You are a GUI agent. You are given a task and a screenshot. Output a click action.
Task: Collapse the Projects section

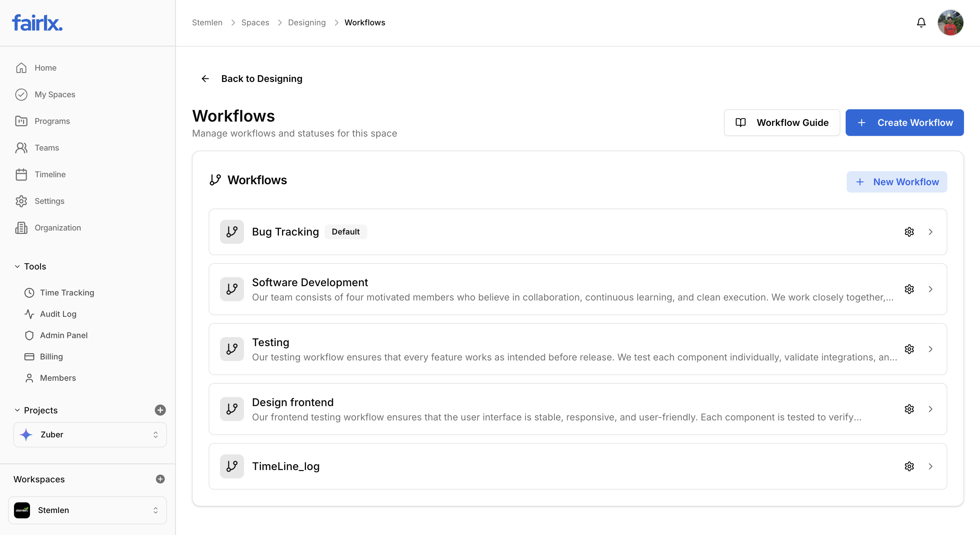click(17, 410)
